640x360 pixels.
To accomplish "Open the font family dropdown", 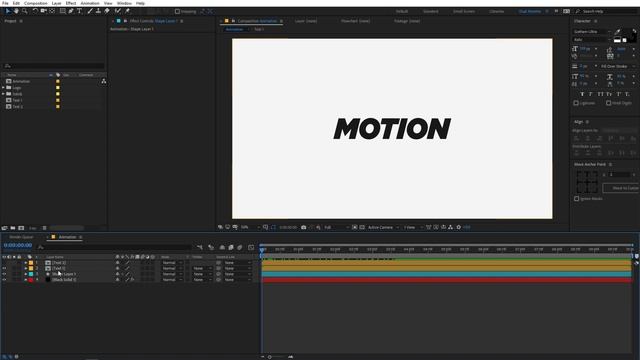I will click(x=592, y=31).
